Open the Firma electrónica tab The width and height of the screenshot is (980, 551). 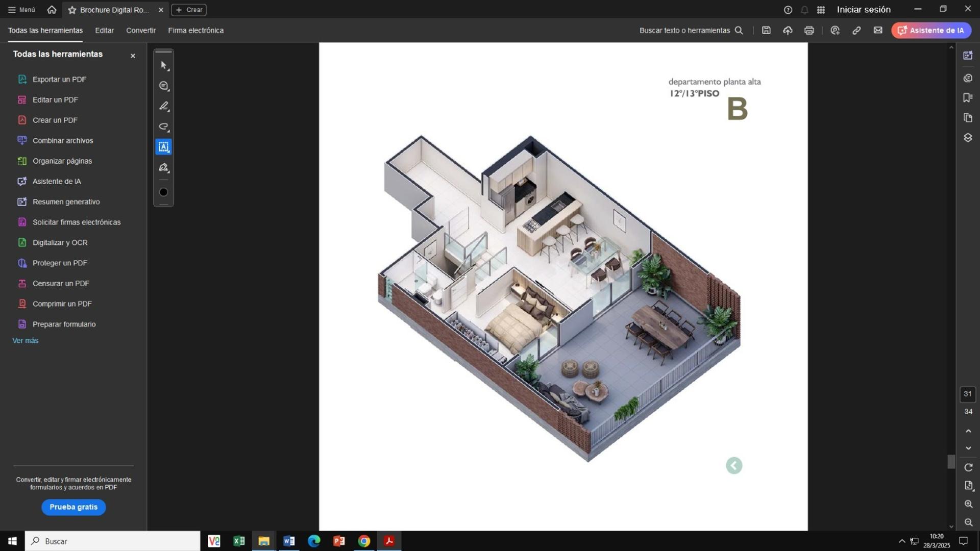pyautogui.click(x=196, y=30)
